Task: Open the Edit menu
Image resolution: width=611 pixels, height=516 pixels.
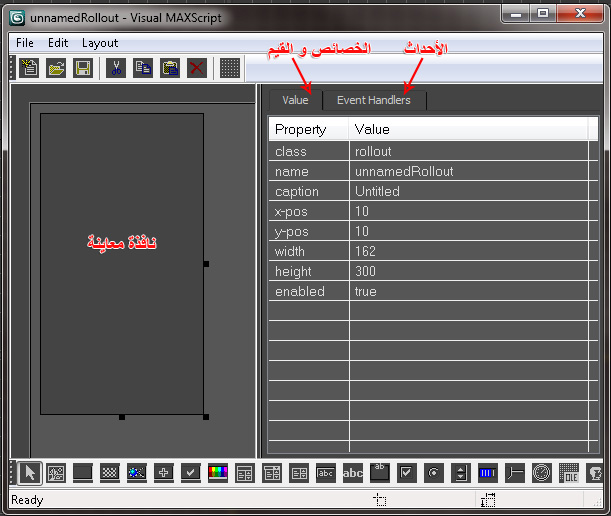Action: point(58,43)
